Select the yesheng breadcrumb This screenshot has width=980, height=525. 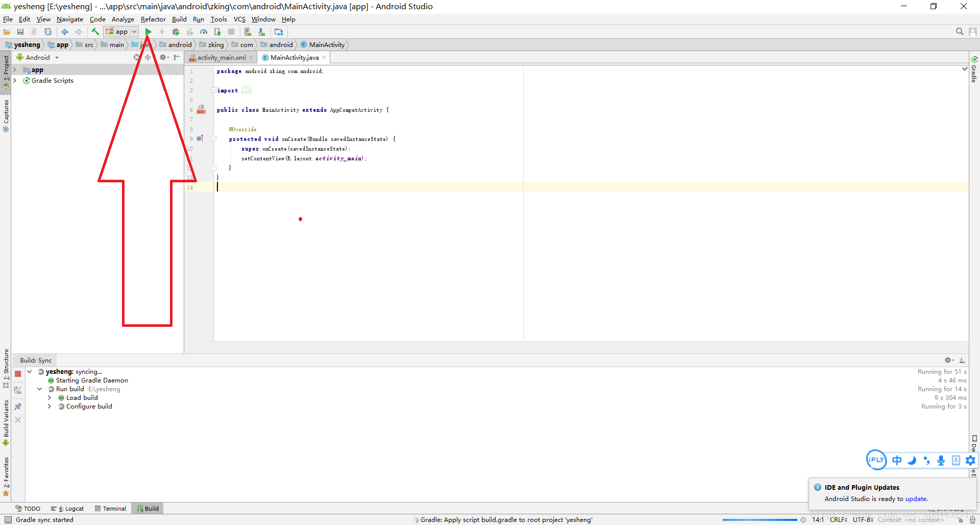point(23,45)
